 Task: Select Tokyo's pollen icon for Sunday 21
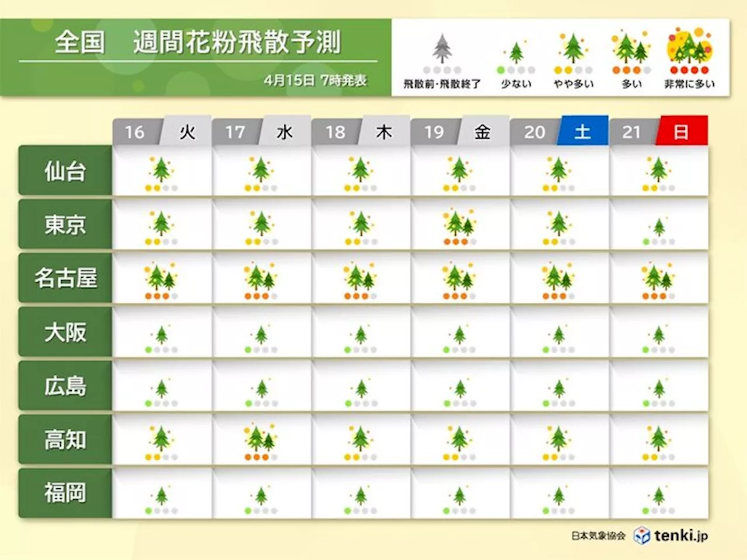(x=659, y=232)
